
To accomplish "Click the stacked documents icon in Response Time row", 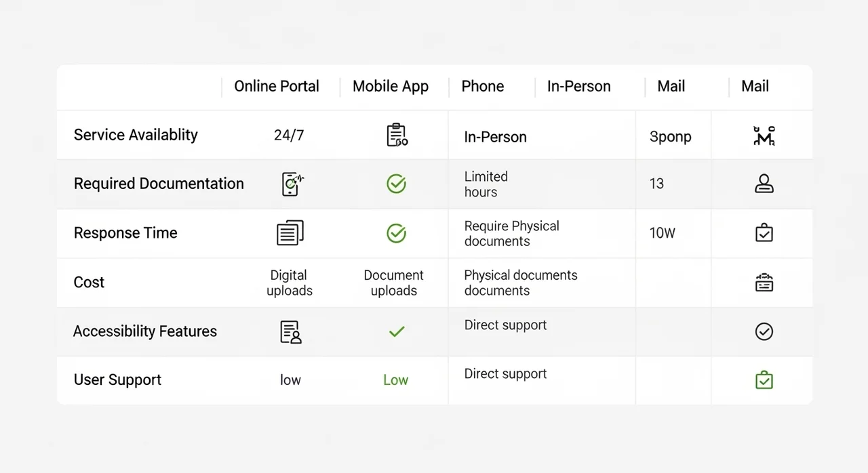I will [x=290, y=233].
